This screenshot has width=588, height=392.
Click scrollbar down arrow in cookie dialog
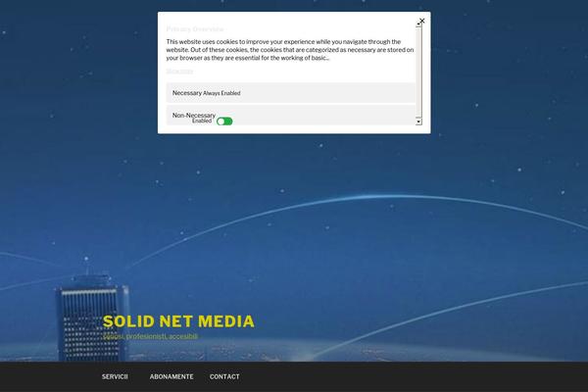(x=418, y=122)
